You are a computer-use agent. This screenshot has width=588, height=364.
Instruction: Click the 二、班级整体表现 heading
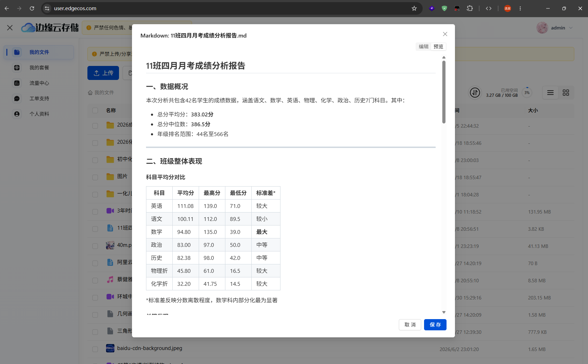[x=174, y=161]
